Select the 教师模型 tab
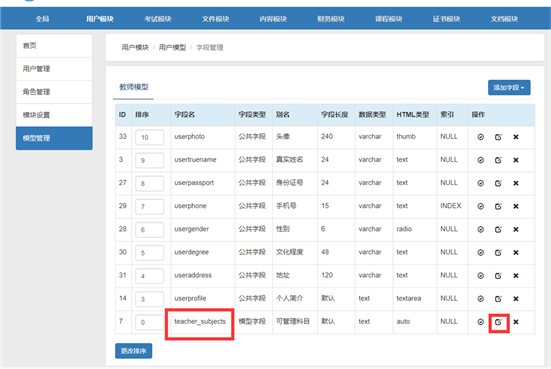Screen dimensions: 551x369 134,87
